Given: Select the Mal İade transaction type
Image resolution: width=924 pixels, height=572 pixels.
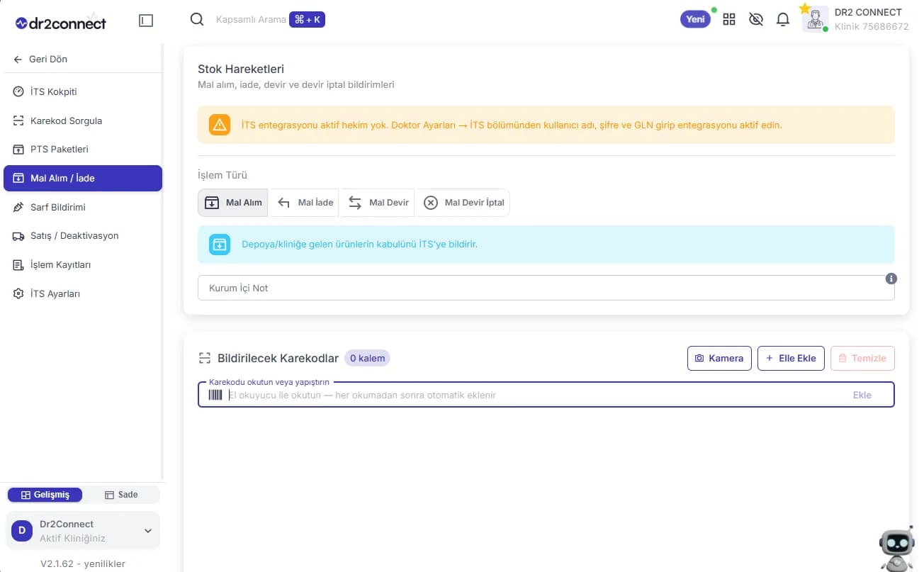Looking at the screenshot, I should 305,203.
